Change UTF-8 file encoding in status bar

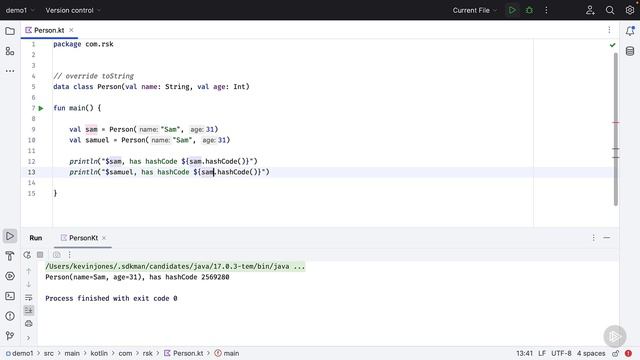561,353
